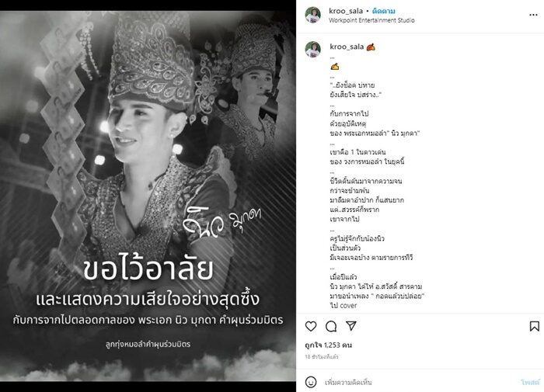
Task: Click kroo_sala avatar beside caption
Action: (312, 49)
